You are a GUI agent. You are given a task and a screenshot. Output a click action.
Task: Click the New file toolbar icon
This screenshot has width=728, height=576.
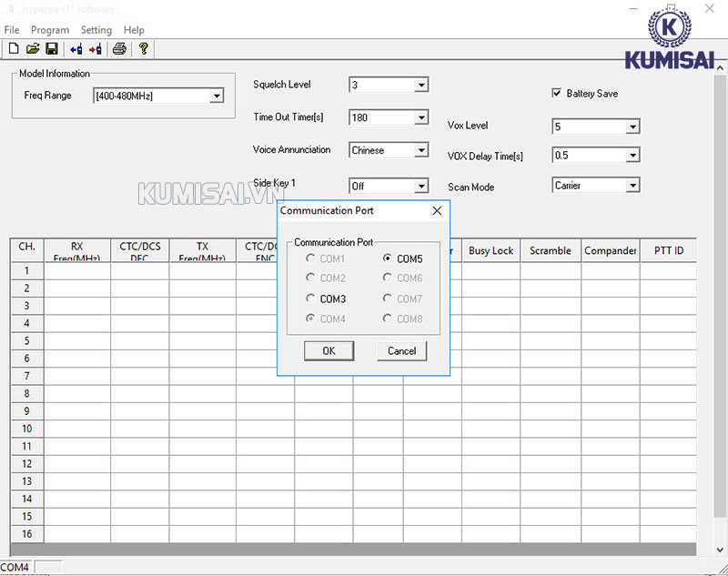(13, 49)
